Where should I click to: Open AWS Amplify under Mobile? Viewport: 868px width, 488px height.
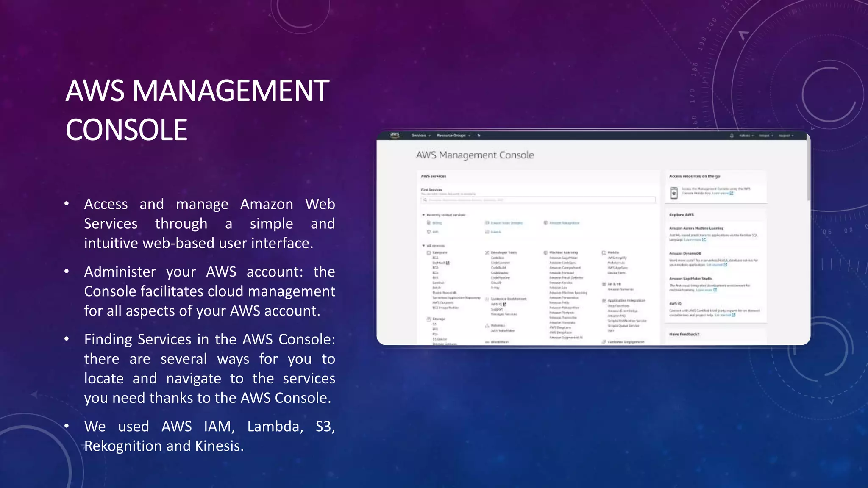coord(617,258)
